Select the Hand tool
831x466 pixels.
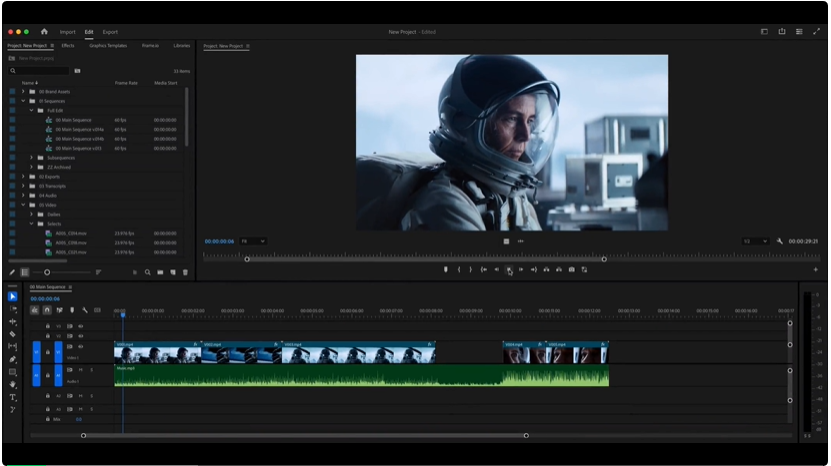pyautogui.click(x=13, y=384)
